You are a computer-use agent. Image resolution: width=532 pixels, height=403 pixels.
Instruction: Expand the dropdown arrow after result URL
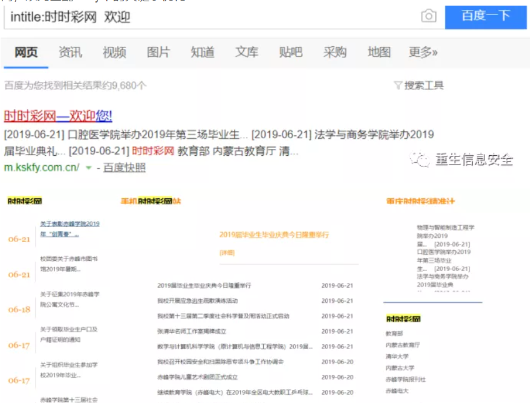(x=89, y=168)
